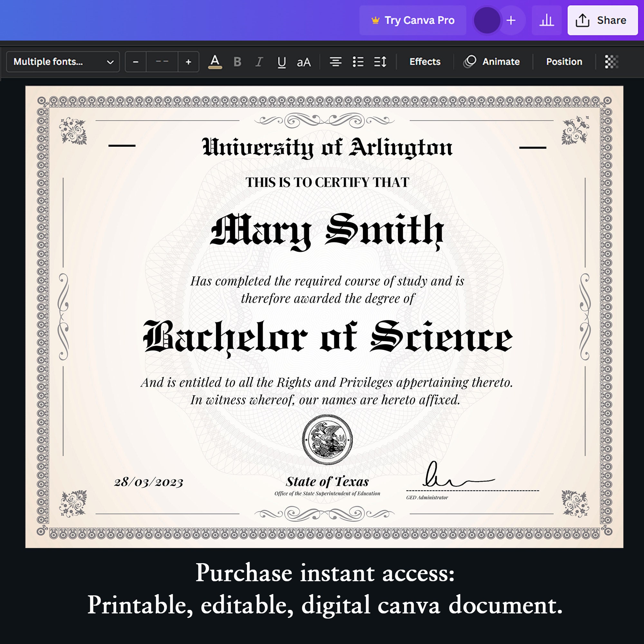Click the text alignment icon
Viewport: 644px width, 644px height.
click(336, 62)
